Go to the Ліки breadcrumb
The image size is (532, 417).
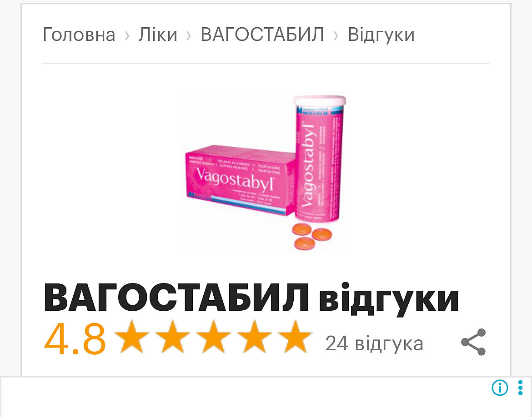coord(157,35)
